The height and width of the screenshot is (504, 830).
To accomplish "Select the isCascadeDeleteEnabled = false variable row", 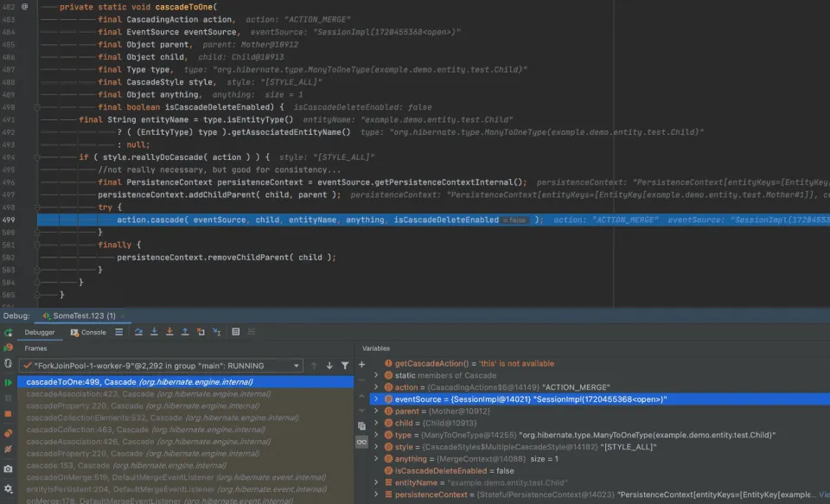I will pyautogui.click(x=600, y=470).
